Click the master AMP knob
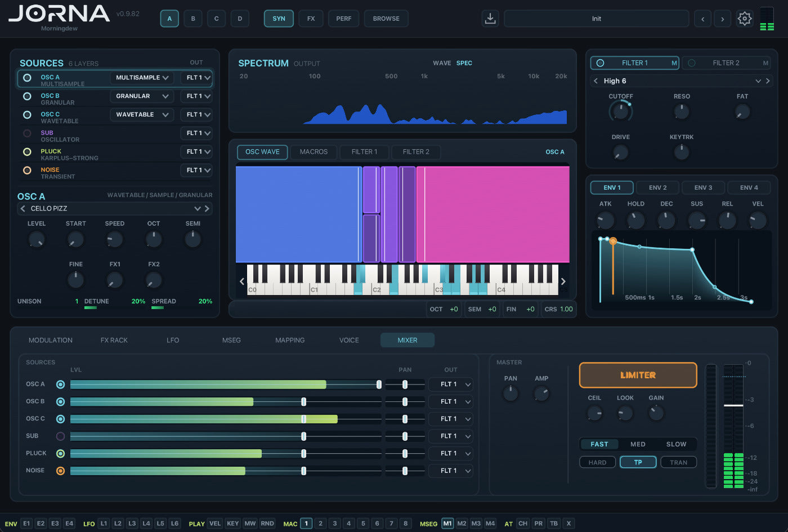This screenshot has height=532, width=788. [541, 394]
